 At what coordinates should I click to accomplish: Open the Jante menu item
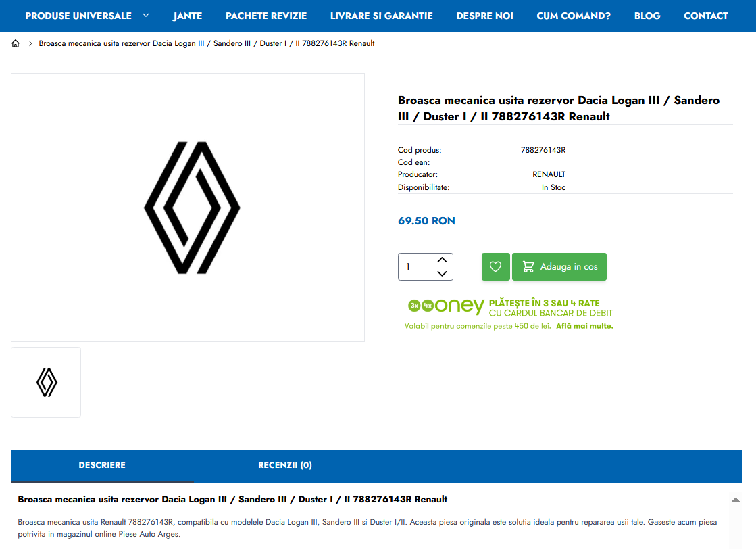point(188,16)
